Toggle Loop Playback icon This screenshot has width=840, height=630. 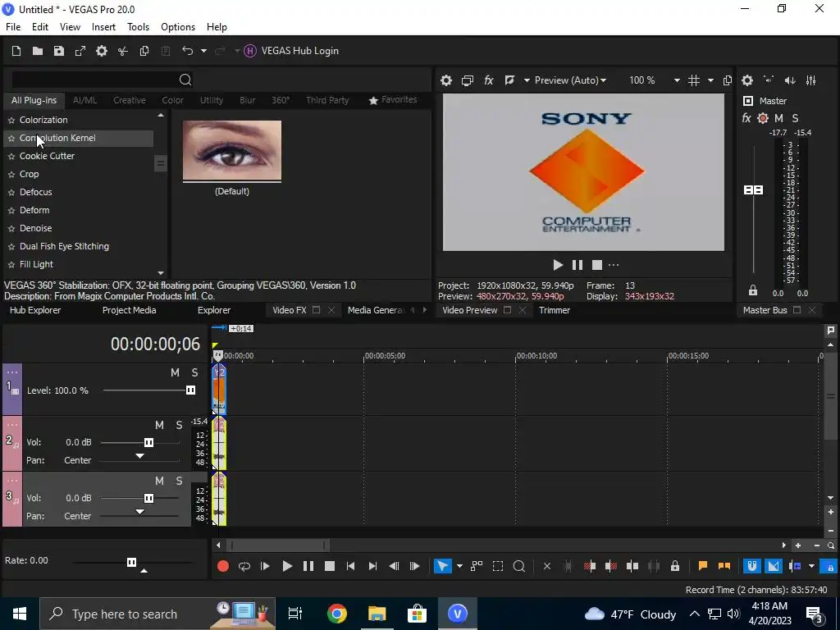244,566
